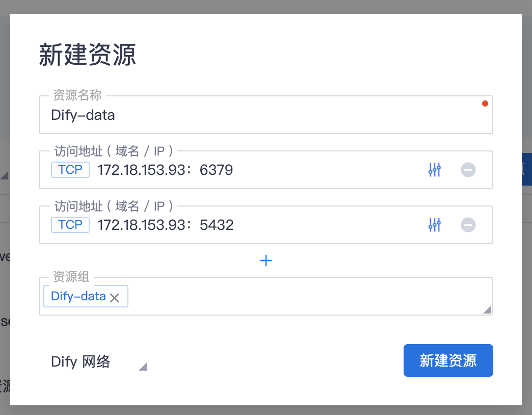Click the partially hidden blue button behind dialog

point(526,169)
